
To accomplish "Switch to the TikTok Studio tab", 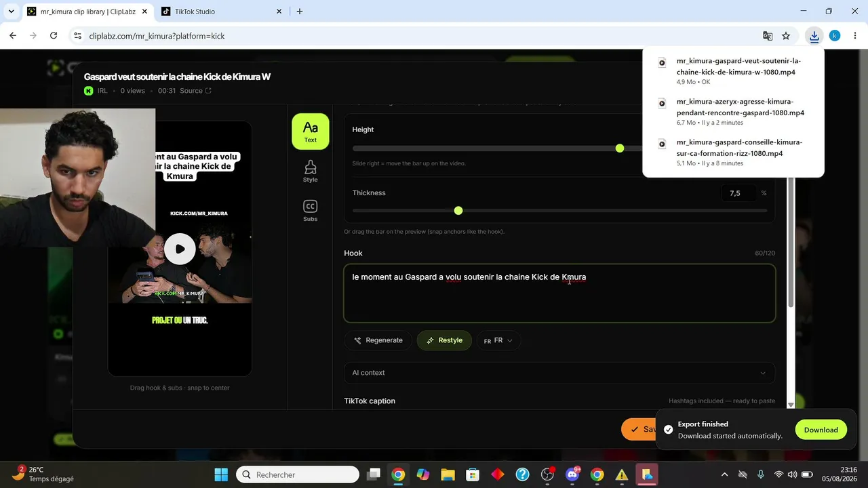I will (221, 12).
